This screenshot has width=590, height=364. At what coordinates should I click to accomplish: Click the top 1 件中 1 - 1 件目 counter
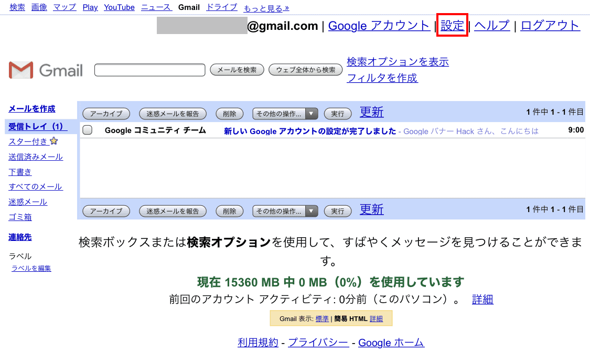(x=555, y=112)
